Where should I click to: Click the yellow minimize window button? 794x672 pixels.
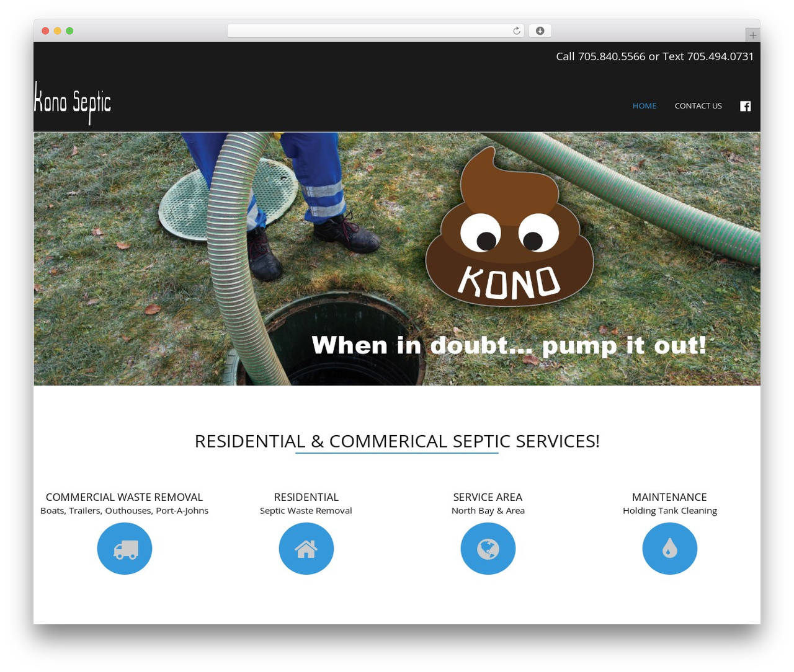point(57,31)
